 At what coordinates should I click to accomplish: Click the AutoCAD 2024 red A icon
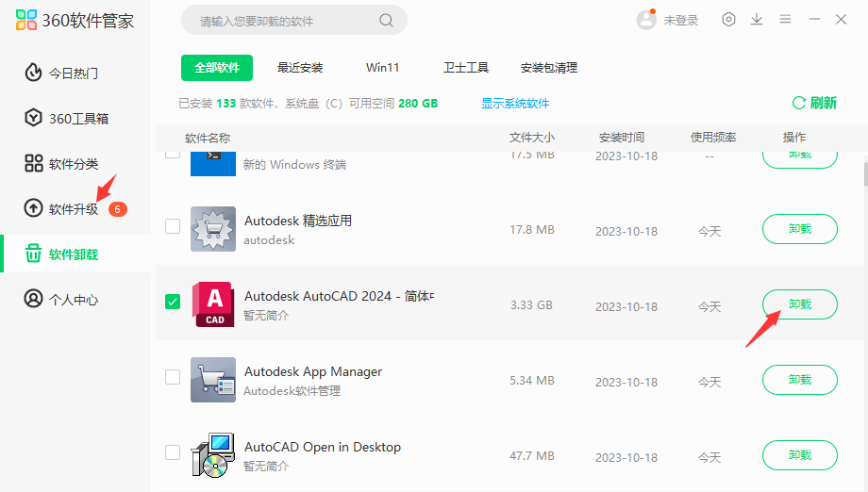[213, 304]
